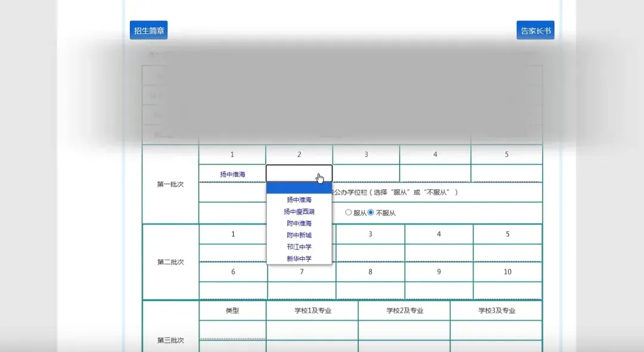Open the 招生简章 button
The width and height of the screenshot is (644, 352).
point(148,30)
